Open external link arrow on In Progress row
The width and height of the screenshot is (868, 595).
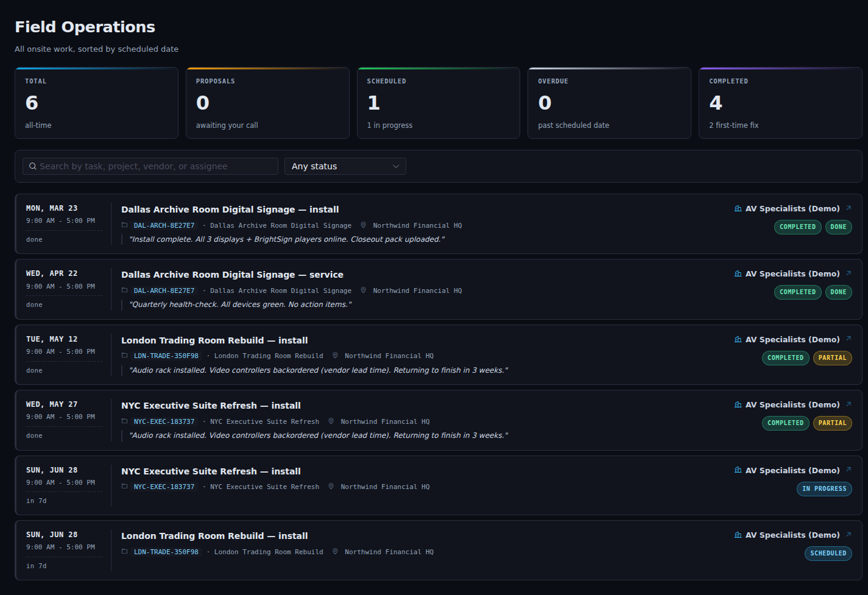(x=849, y=470)
